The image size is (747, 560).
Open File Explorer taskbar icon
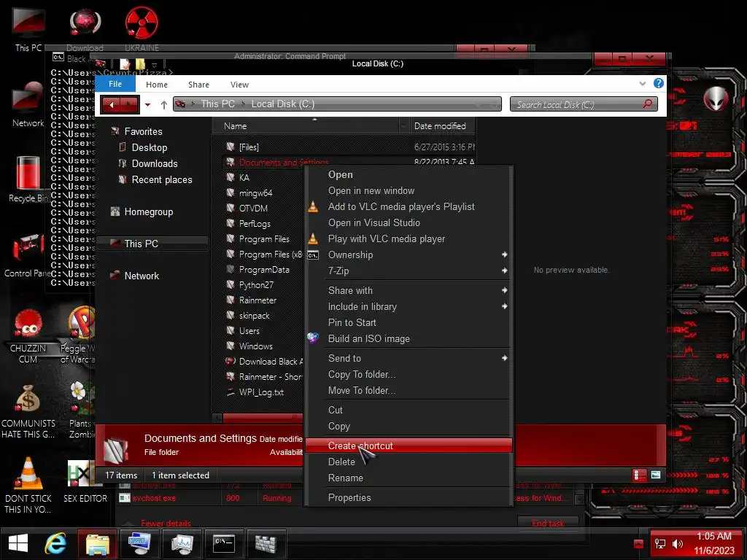(x=98, y=543)
